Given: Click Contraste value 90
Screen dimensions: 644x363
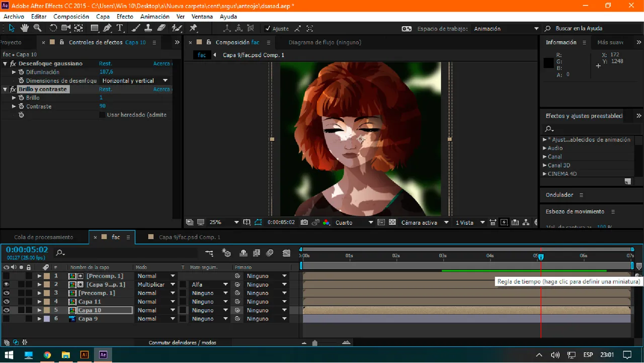Looking at the screenshot, I should (x=103, y=106).
